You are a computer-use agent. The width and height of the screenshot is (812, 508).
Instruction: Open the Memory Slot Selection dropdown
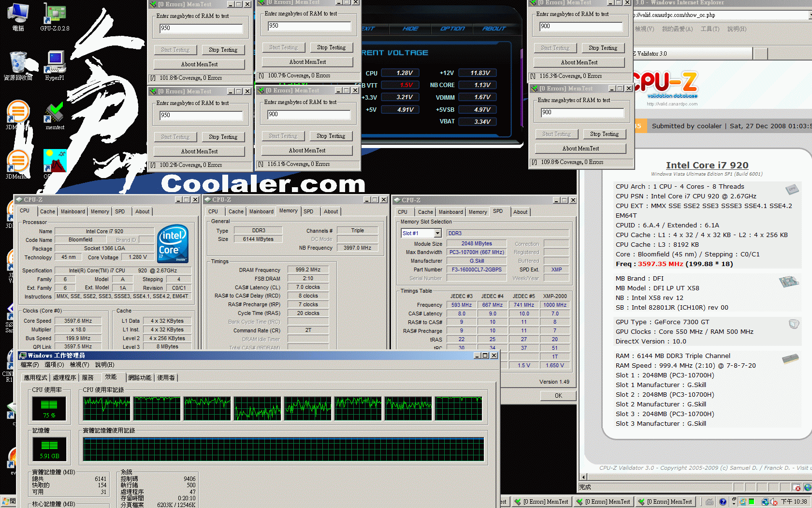[x=437, y=233]
